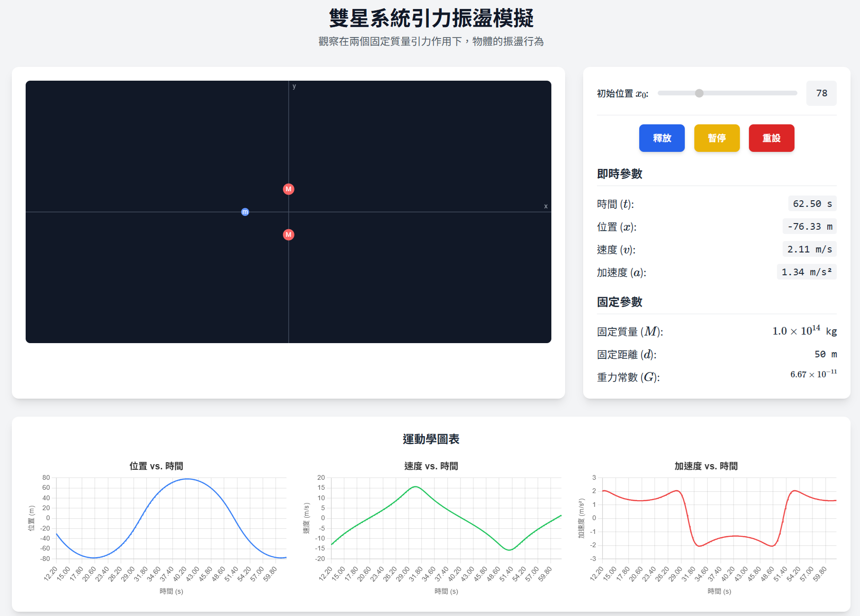The image size is (860, 616).
Task: Click the 運動學圖表 panel title
Action: (431, 439)
